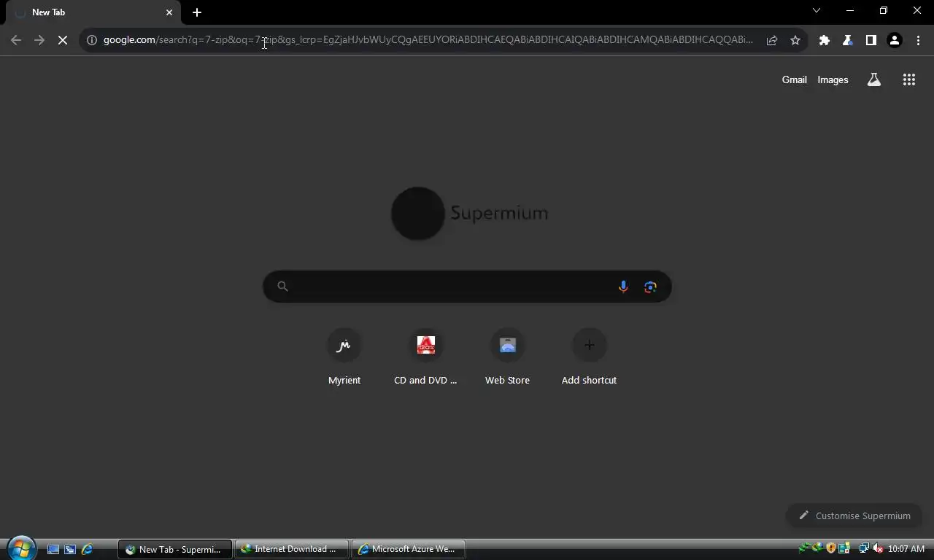The height and width of the screenshot is (560, 934).
Task: Open the three-dot Supermium menu
Action: [x=918, y=40]
